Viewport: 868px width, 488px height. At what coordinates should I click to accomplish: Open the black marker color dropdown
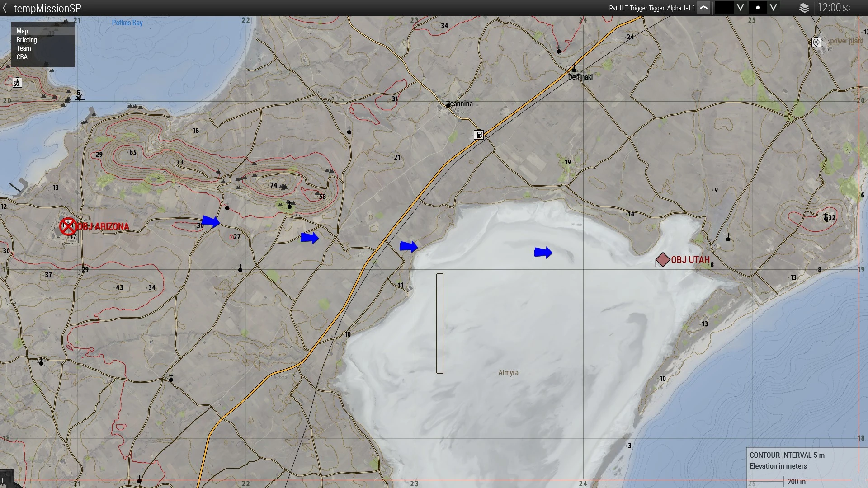[x=740, y=8]
